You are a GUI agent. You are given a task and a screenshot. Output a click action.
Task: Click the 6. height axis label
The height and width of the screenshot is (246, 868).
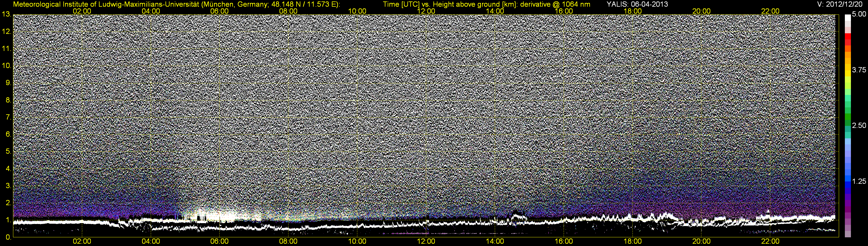pyautogui.click(x=8, y=135)
